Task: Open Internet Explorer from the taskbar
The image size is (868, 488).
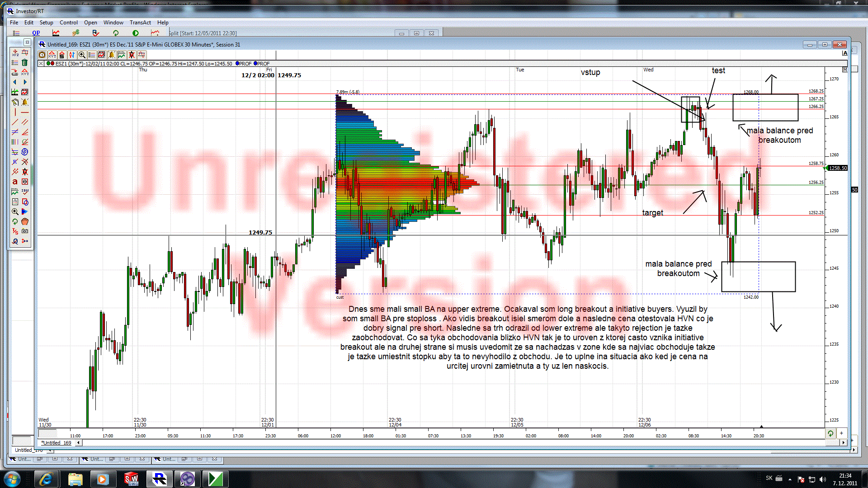Action: (46, 479)
